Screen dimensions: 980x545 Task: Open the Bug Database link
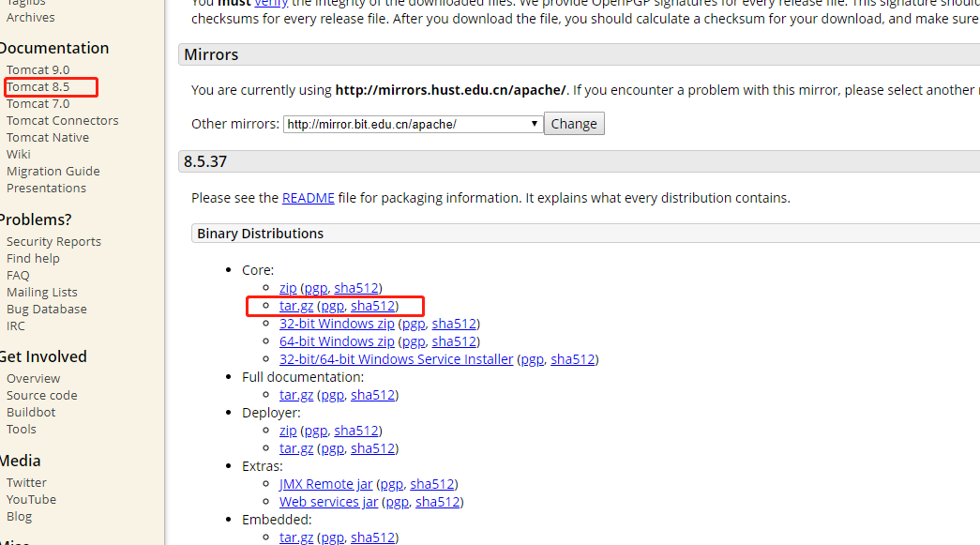[47, 310]
